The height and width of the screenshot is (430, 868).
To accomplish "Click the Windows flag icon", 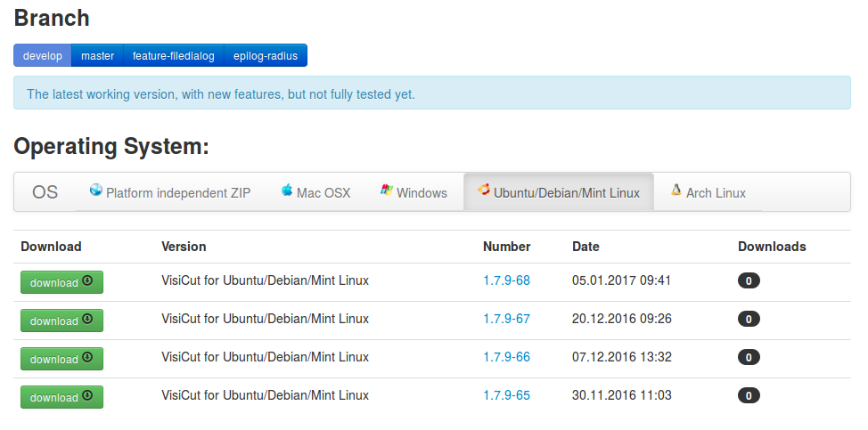I will click(x=387, y=191).
